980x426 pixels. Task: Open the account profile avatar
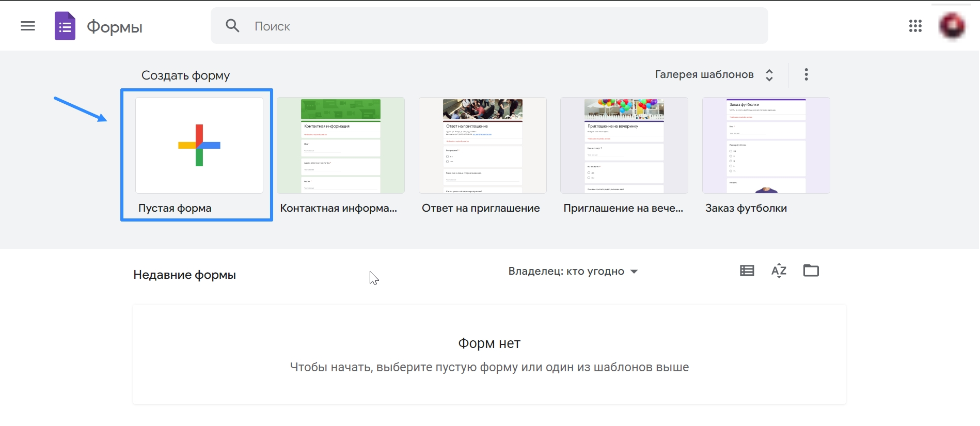point(952,26)
